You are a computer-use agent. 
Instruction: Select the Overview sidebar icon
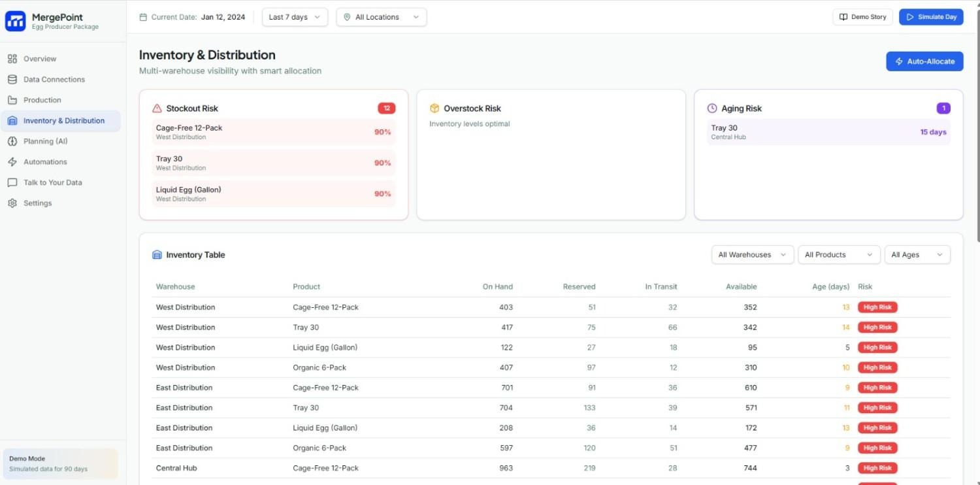point(12,58)
